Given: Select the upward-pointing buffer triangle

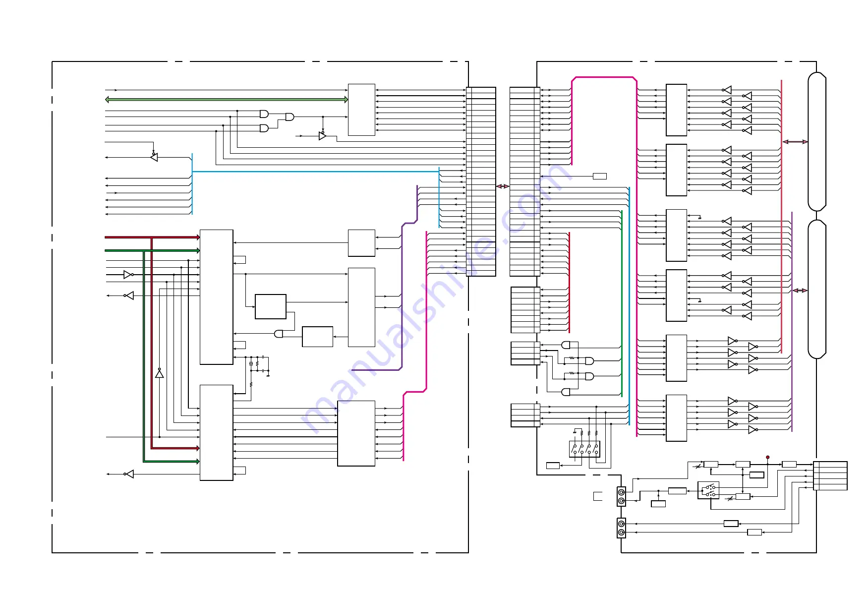Looking at the screenshot, I should [x=159, y=373].
